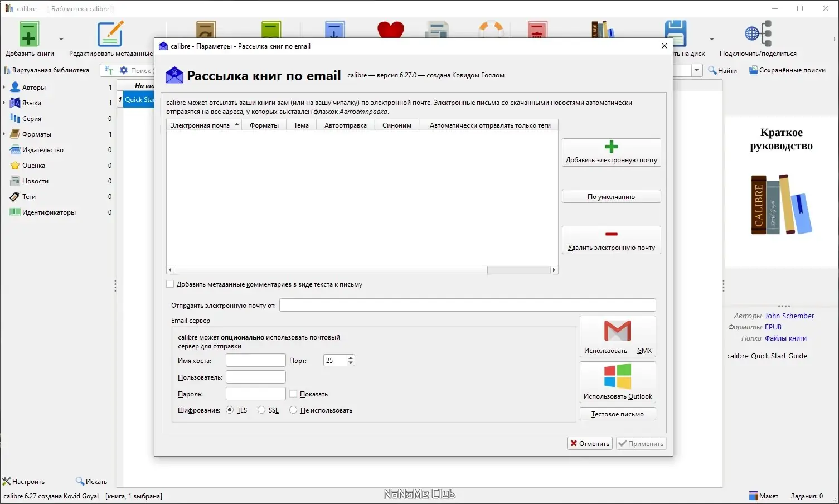Image resolution: width=839 pixels, height=504 pixels.
Task: Open the Add books dropdown arrow
Action: [61, 39]
